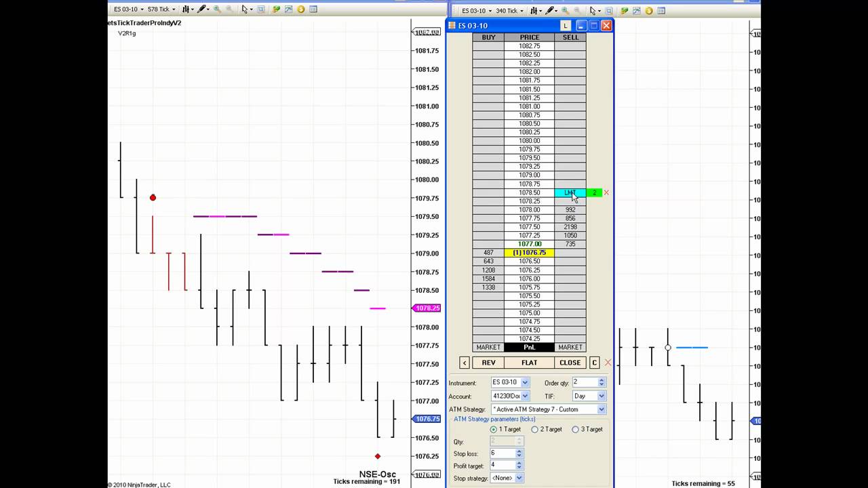868x488 pixels.
Task: Click the FLAT button
Action: (x=530, y=363)
